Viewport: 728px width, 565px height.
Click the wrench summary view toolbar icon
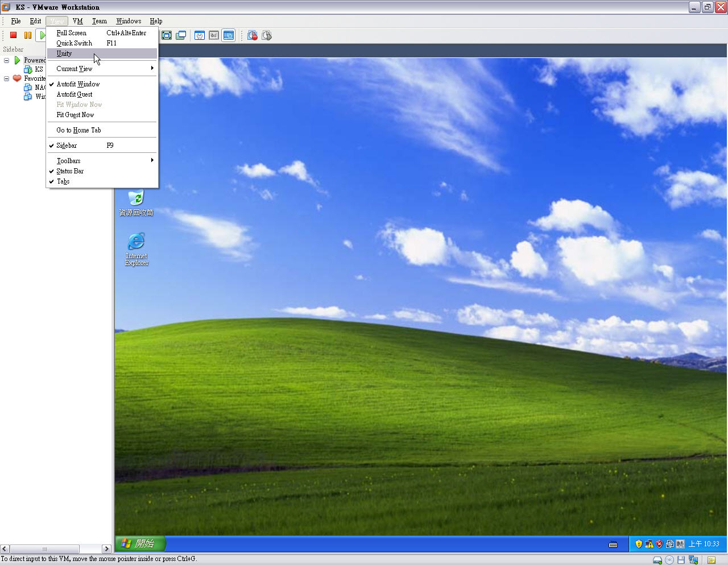[x=200, y=35]
